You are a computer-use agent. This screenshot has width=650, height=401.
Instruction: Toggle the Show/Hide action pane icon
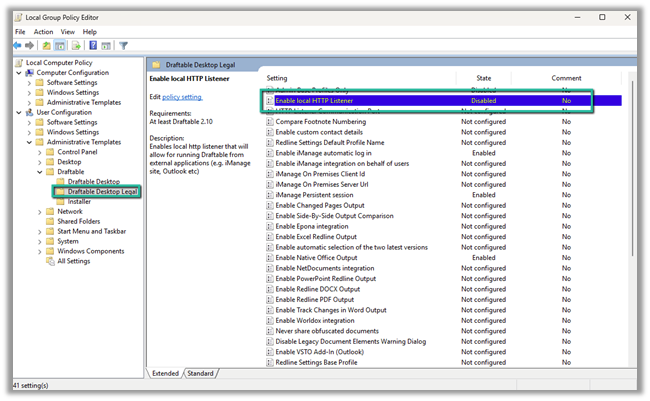(106, 46)
